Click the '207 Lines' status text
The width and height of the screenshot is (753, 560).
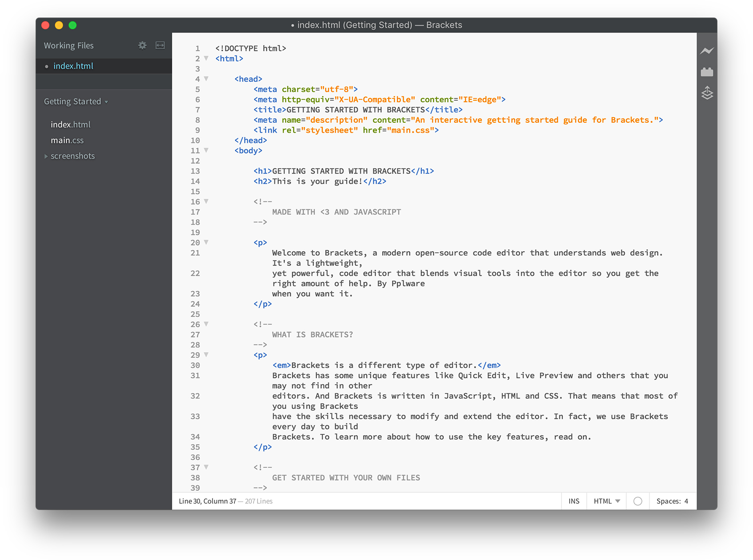tap(259, 501)
